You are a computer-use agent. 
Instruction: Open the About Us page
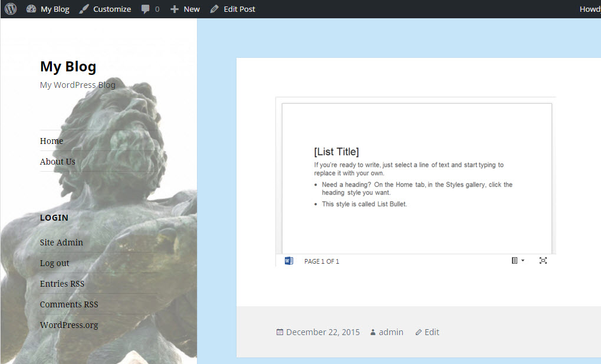(x=57, y=162)
